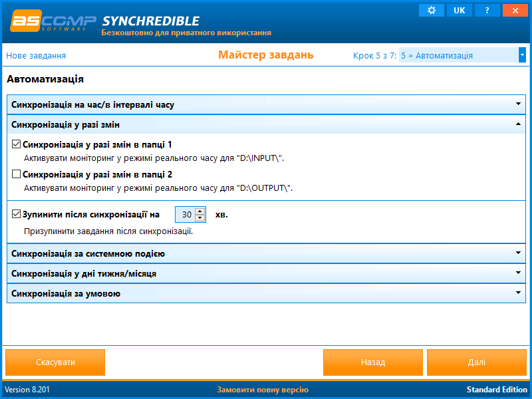
Task: Proceed with the 'Далі' button
Action: click(x=477, y=362)
